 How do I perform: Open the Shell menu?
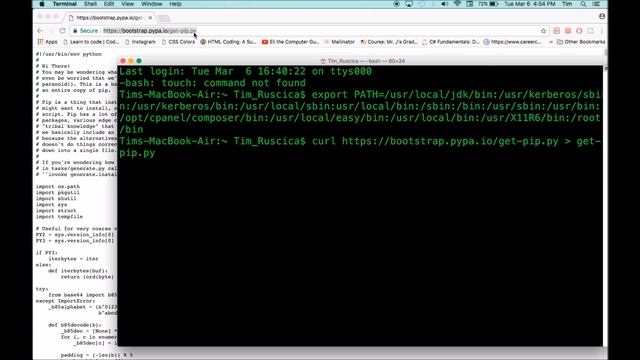(x=90, y=4)
